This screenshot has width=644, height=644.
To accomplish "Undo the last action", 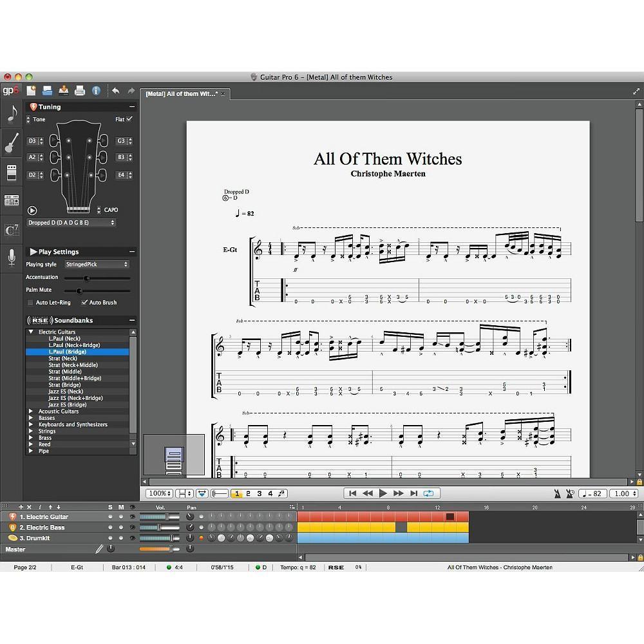I will pos(116,90).
